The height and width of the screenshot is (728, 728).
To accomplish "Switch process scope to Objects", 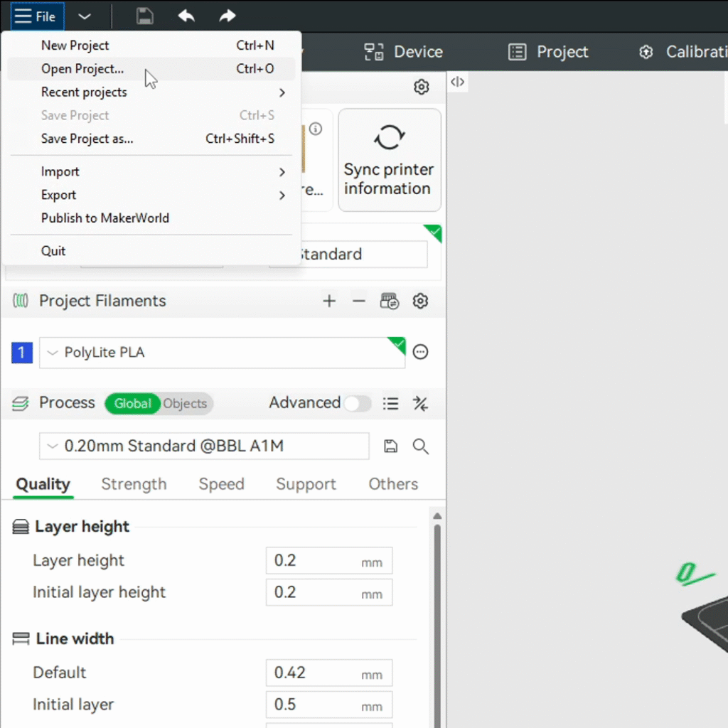I will pyautogui.click(x=185, y=404).
